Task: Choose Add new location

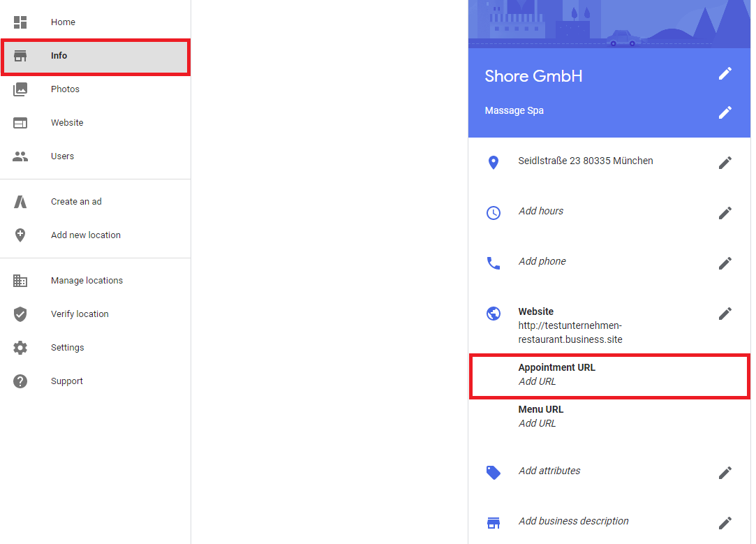Action: pos(85,235)
